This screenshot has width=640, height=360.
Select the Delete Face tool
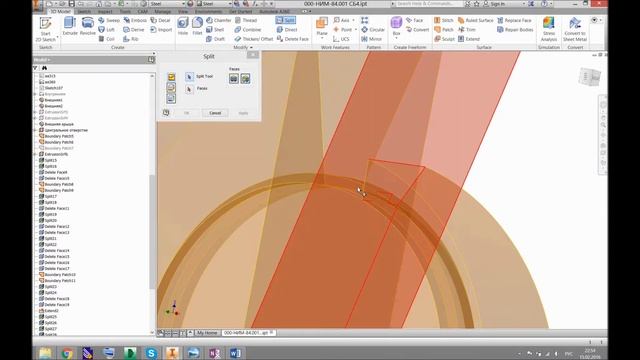(293, 39)
